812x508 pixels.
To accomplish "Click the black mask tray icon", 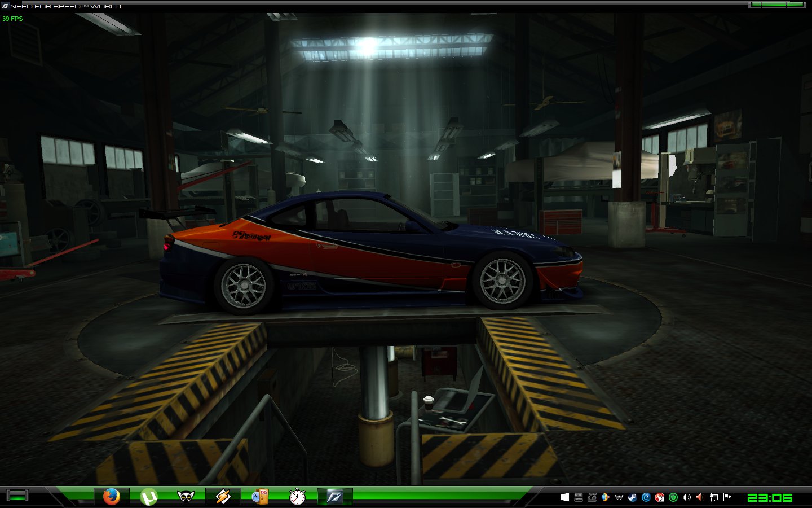I will coord(619,497).
